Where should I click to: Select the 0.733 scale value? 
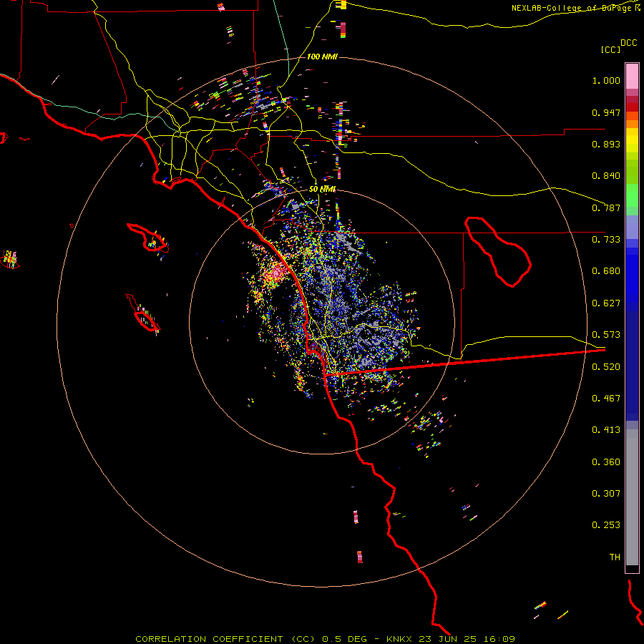click(606, 240)
